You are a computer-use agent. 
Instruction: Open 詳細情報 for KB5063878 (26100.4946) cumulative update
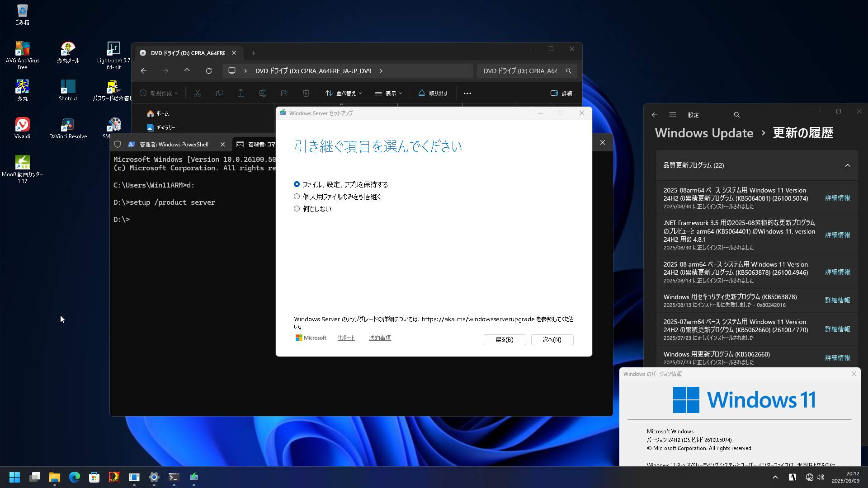pyautogui.click(x=837, y=272)
